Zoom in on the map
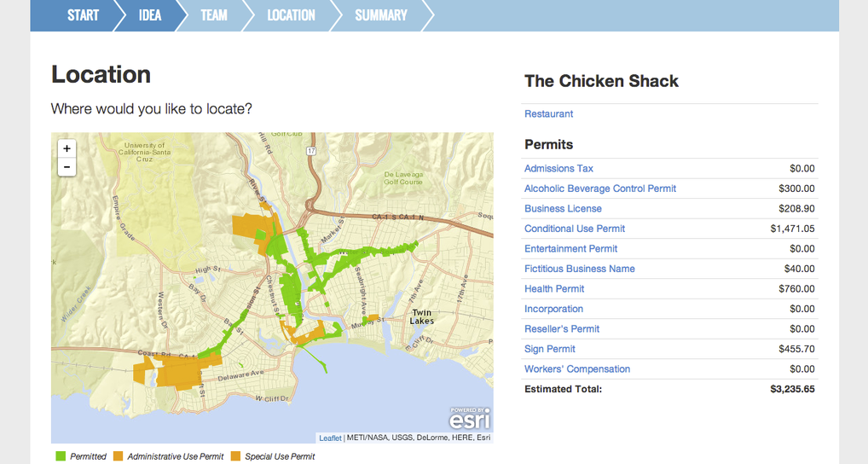This screenshot has height=464, width=868. [67, 148]
